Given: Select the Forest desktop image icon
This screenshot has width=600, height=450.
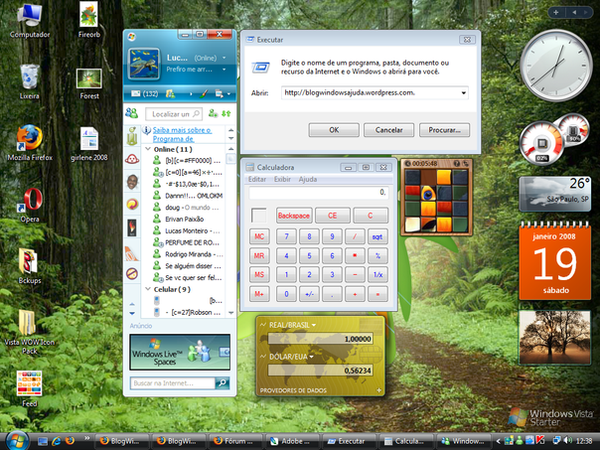Looking at the screenshot, I should (x=89, y=84).
